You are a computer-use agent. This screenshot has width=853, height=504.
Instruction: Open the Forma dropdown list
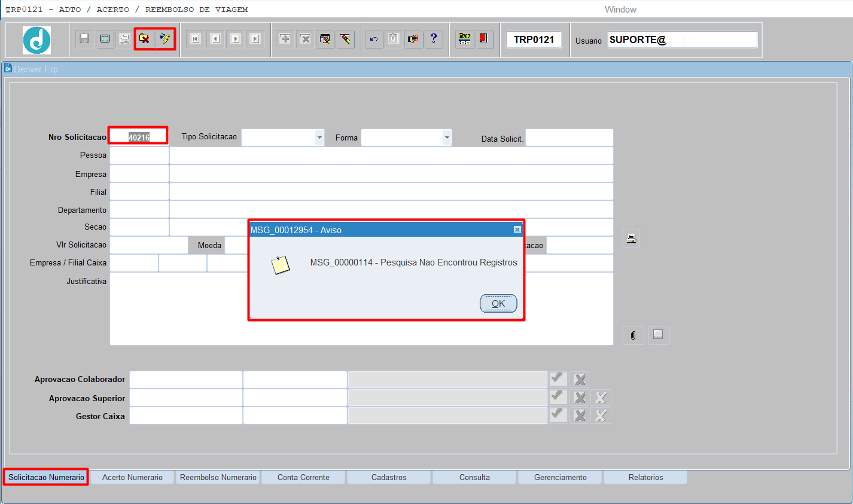click(447, 138)
